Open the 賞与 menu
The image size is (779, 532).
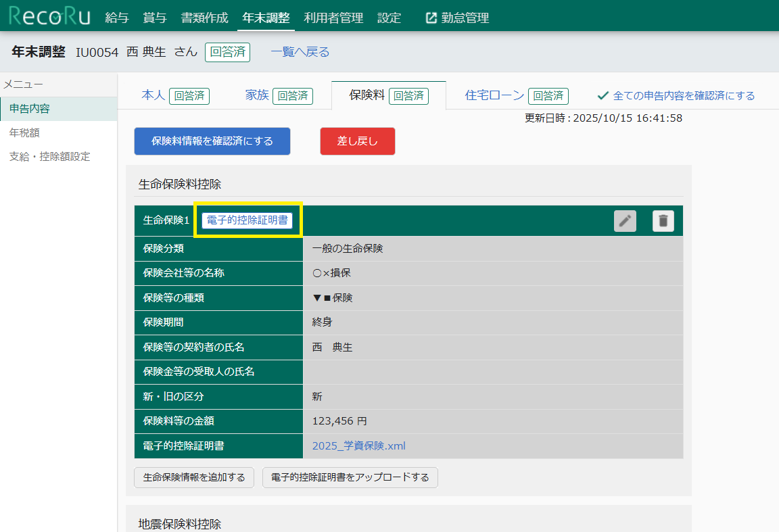click(155, 18)
